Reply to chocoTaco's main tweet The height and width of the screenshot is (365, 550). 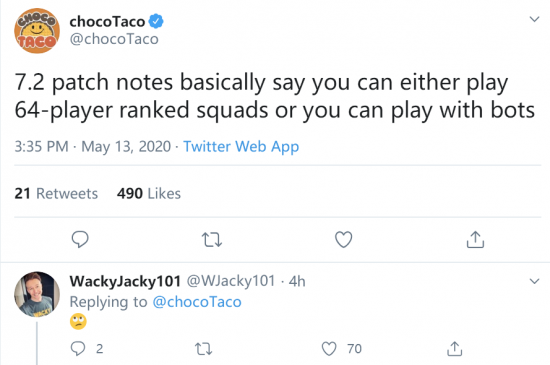pos(80,239)
